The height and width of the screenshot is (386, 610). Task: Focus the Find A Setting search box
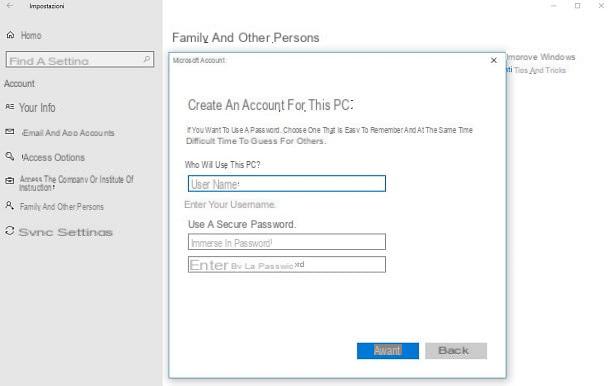pos(80,60)
